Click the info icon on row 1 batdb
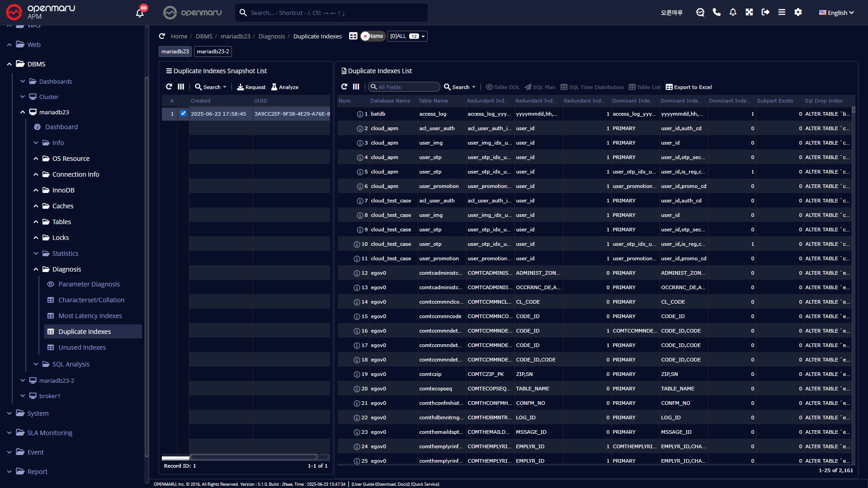The height and width of the screenshot is (488, 868). point(360,114)
